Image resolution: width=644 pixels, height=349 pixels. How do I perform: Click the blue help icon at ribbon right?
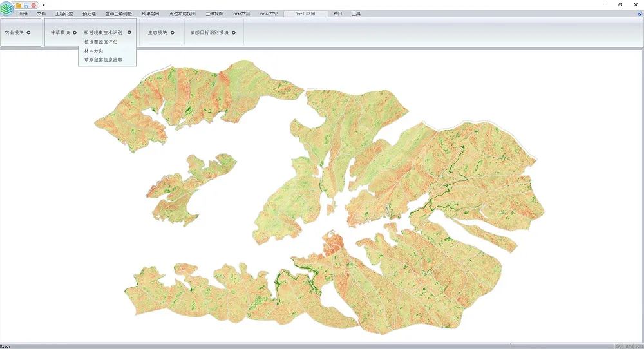pyautogui.click(x=638, y=14)
